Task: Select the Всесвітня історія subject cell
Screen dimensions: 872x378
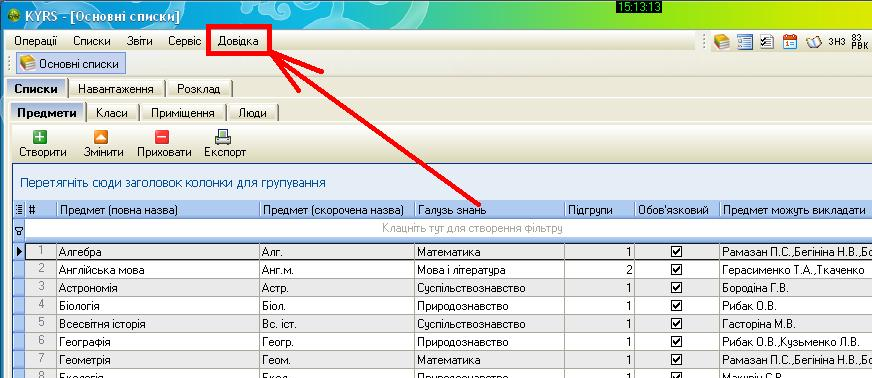Action: pos(158,324)
